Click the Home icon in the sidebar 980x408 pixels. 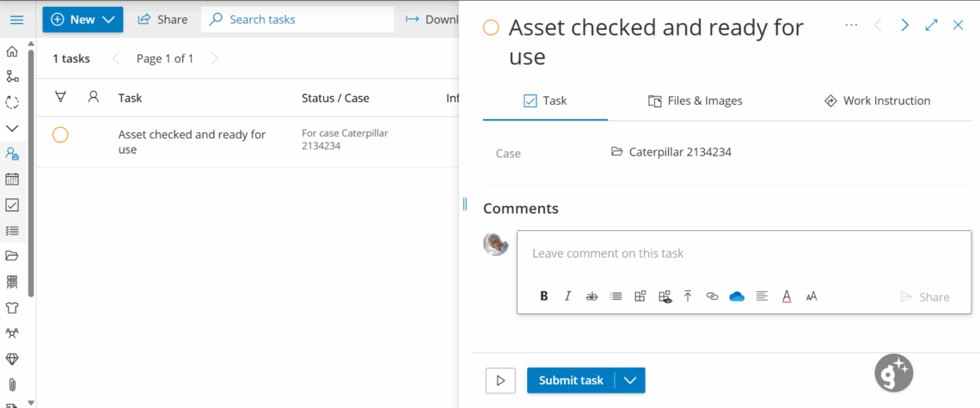point(12,52)
